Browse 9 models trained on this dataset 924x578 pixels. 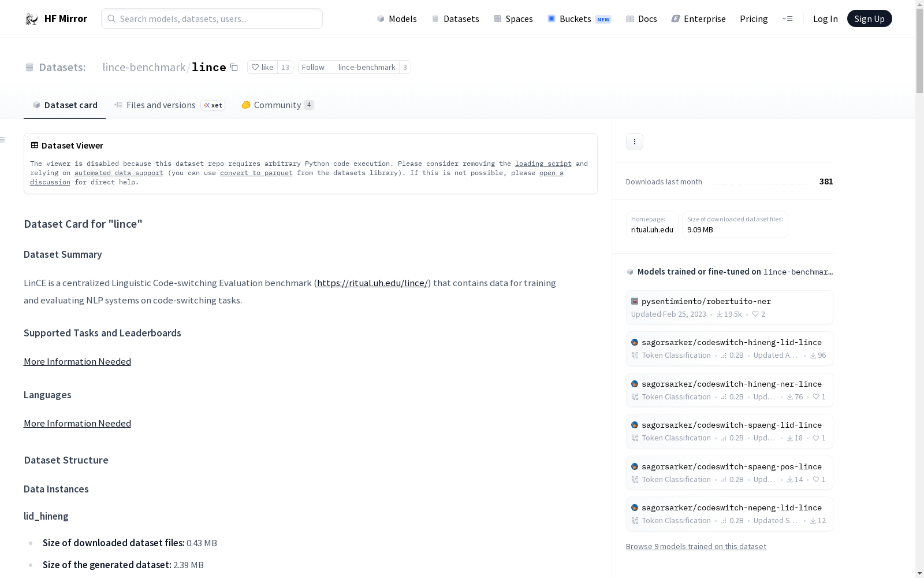pos(696,546)
